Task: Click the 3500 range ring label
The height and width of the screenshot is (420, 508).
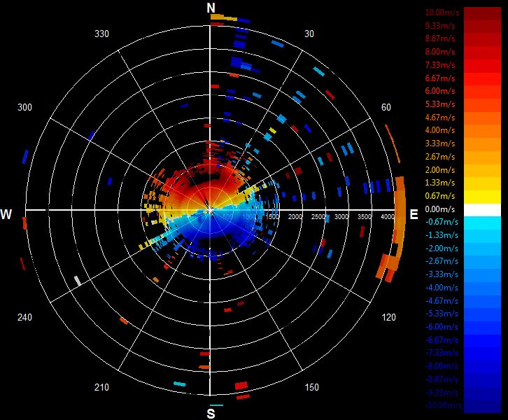Action: (365, 216)
